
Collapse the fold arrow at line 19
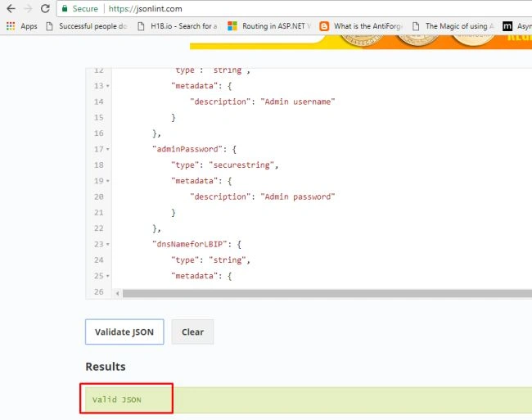coord(107,181)
